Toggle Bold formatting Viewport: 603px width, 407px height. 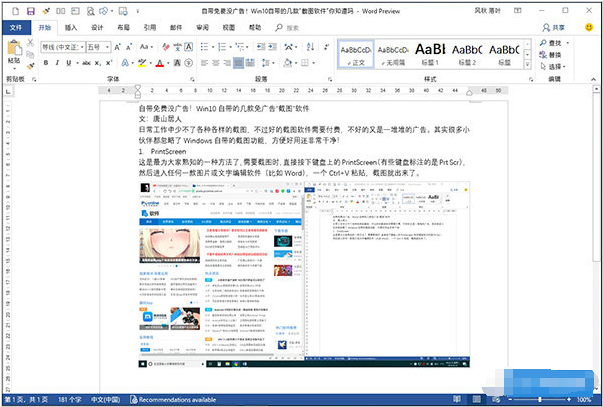(x=46, y=63)
